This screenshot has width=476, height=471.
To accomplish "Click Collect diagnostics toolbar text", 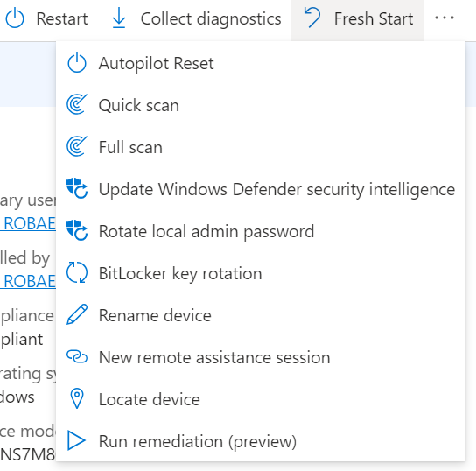I will click(x=211, y=19).
